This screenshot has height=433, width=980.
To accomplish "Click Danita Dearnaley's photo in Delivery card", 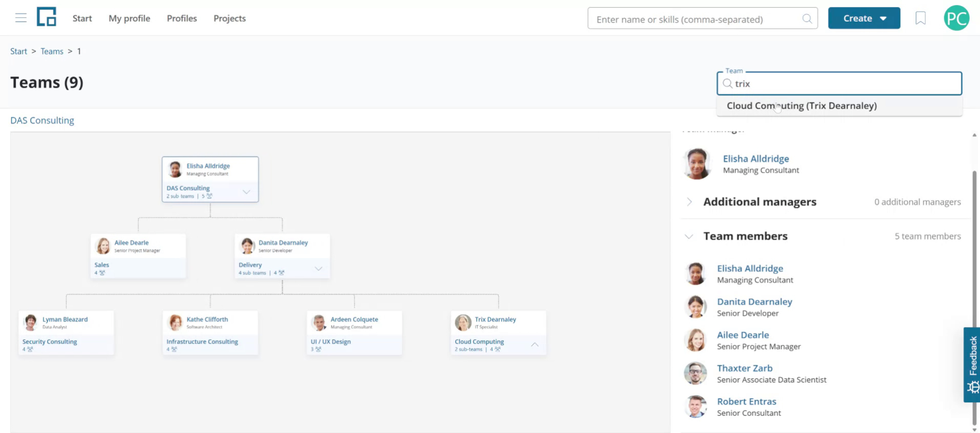I will [x=247, y=246].
